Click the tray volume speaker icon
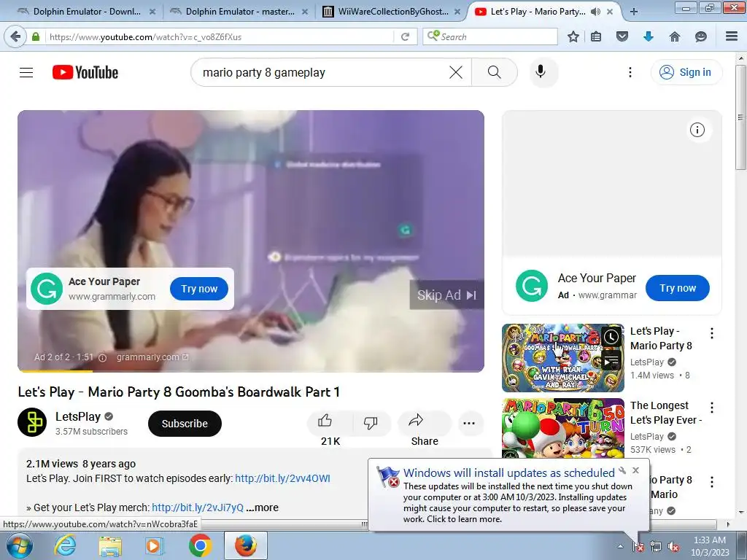 tap(673, 547)
